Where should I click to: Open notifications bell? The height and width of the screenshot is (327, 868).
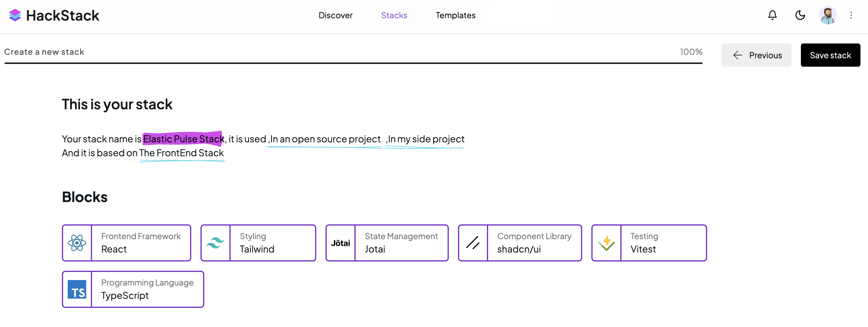tap(772, 15)
